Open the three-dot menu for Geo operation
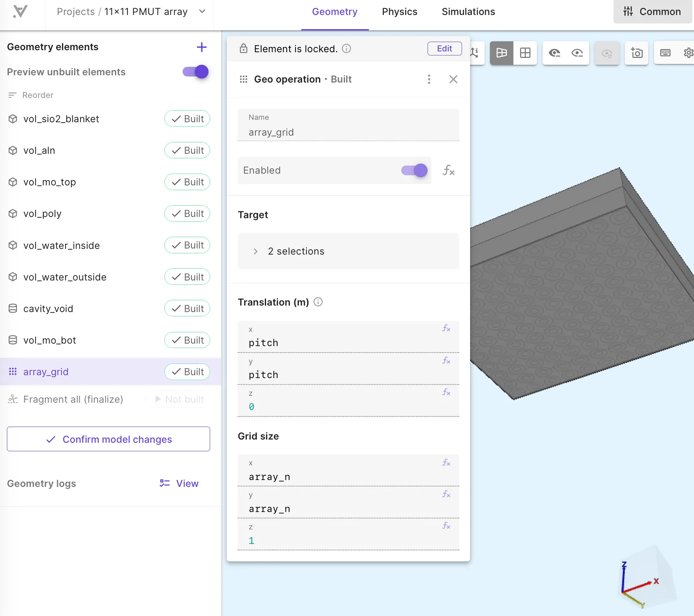 pyautogui.click(x=429, y=79)
